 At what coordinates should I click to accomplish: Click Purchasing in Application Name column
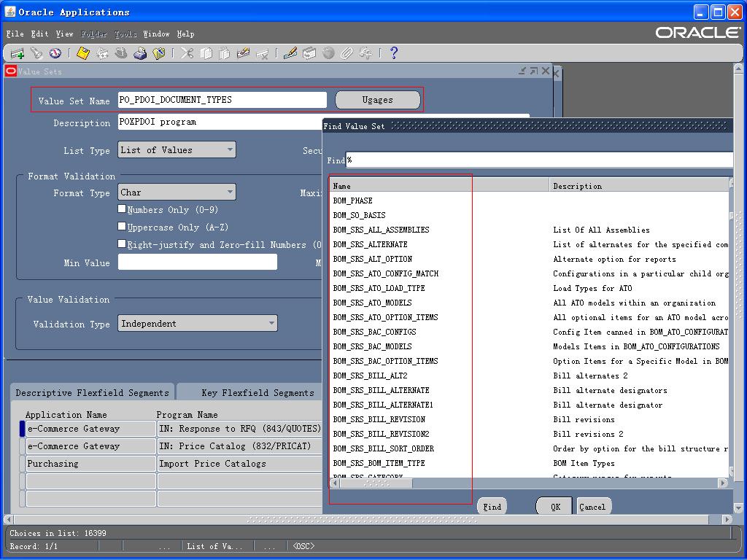90,463
